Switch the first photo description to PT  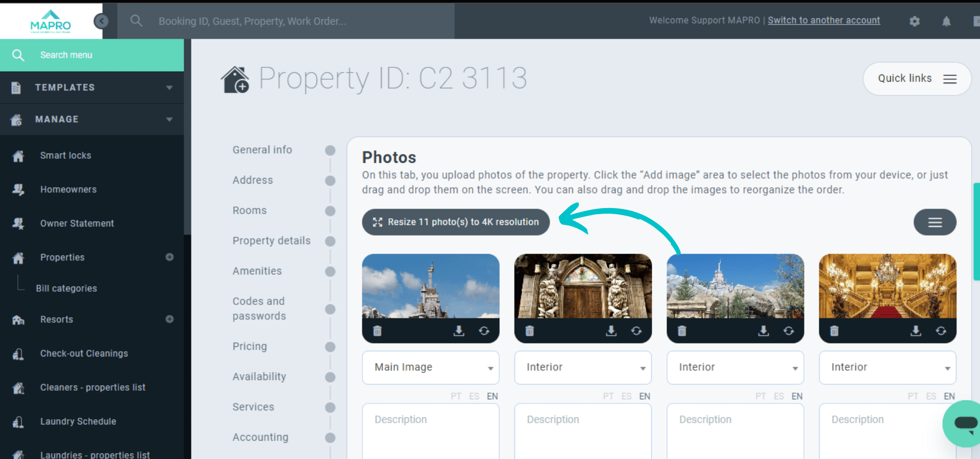point(456,396)
